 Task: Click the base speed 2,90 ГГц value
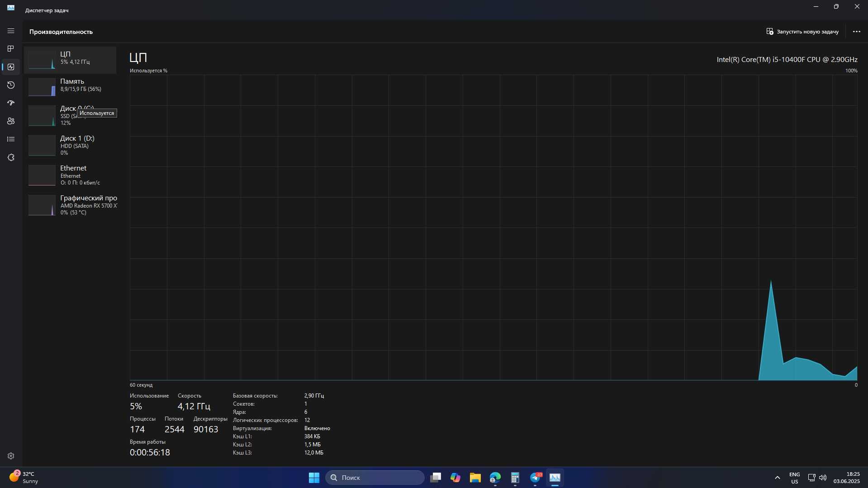[x=314, y=396]
